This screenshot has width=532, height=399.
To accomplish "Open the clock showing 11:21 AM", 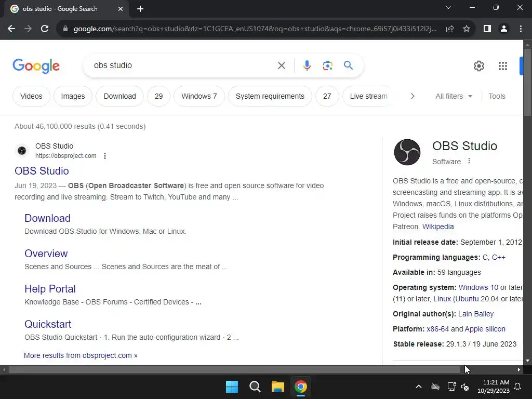I will pyautogui.click(x=494, y=387).
